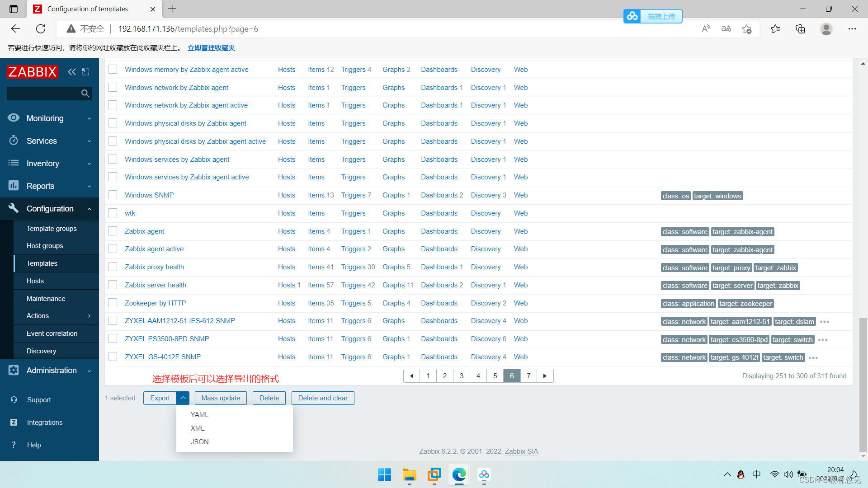Expand the Reports menu
The image size is (868, 488).
pos(89,186)
